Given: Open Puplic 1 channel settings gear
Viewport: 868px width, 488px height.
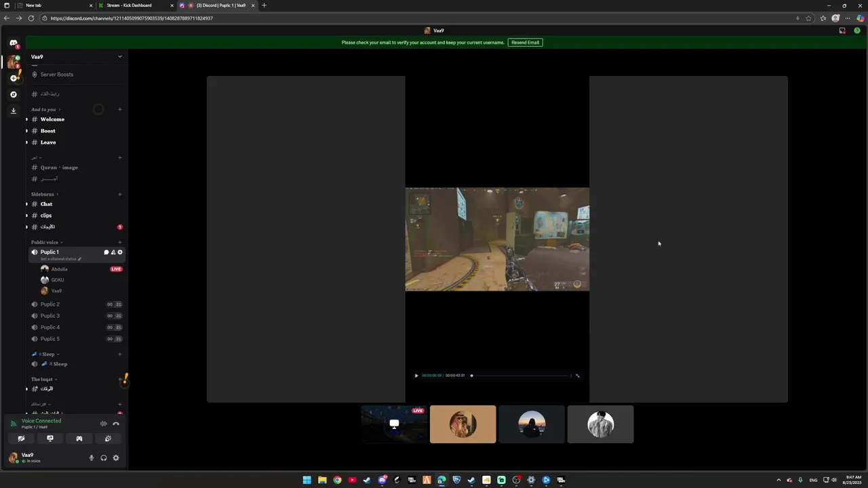Looking at the screenshot, I should [x=120, y=252].
